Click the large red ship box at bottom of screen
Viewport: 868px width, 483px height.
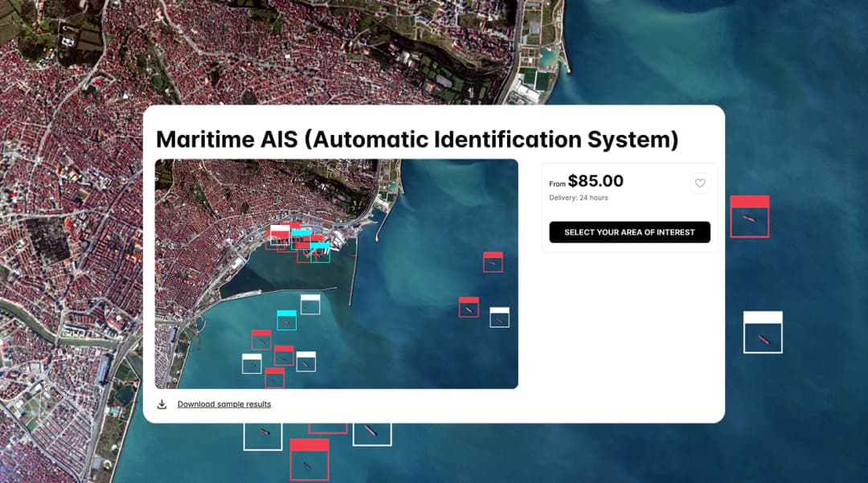point(309,460)
